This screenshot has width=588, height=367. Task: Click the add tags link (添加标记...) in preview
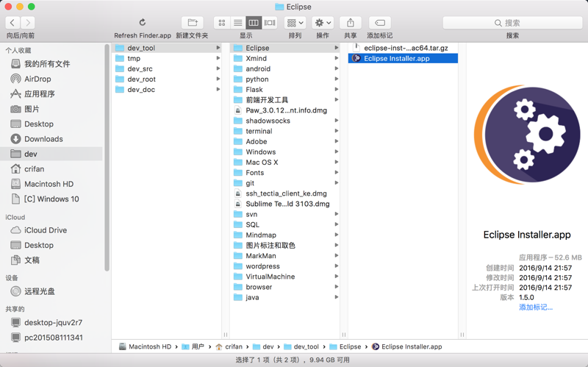pyautogui.click(x=536, y=307)
